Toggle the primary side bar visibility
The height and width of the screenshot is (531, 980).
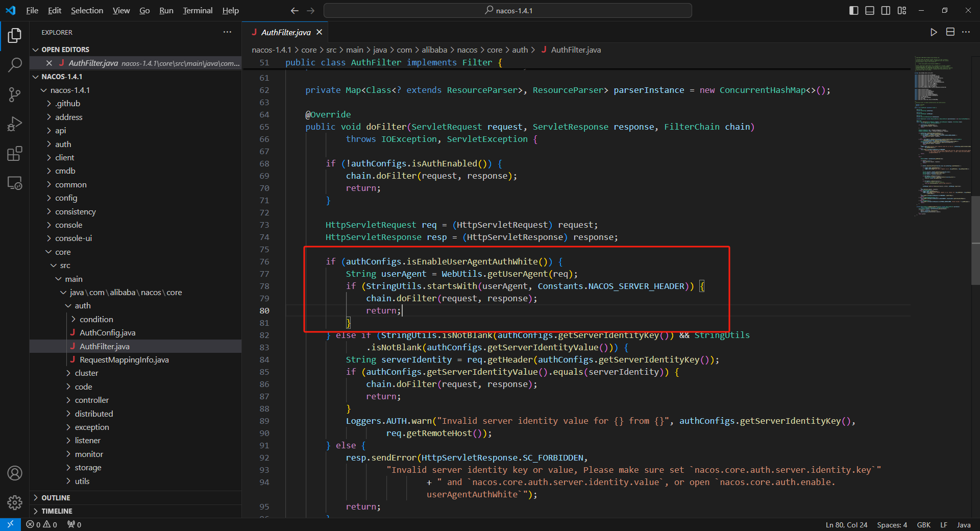coord(853,11)
